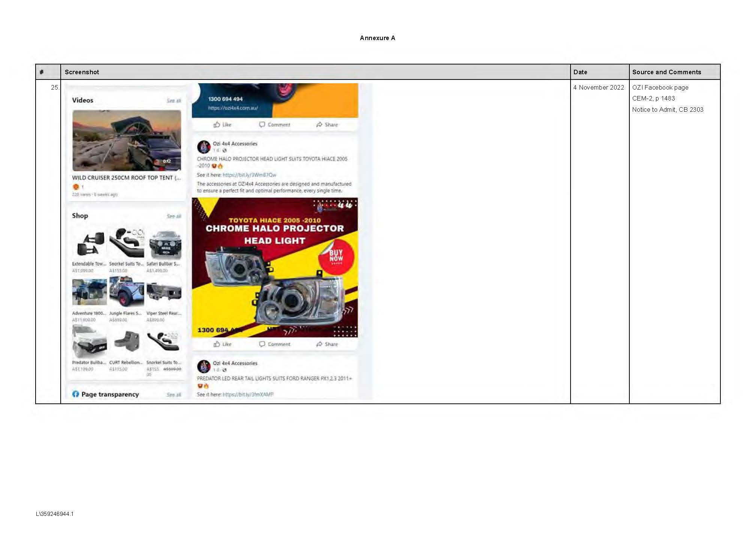
Task: Click Comment under the 1300 694 494 banner post
Action: (275, 124)
